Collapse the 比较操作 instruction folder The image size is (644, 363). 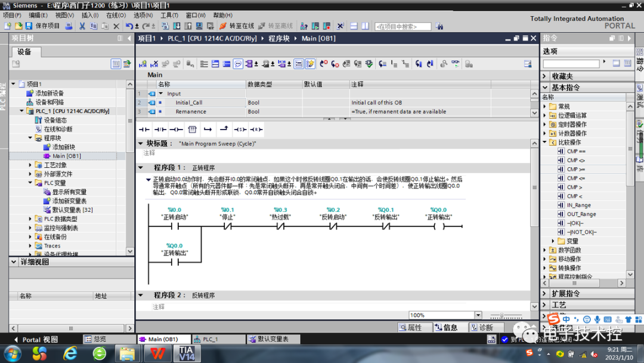click(x=545, y=142)
